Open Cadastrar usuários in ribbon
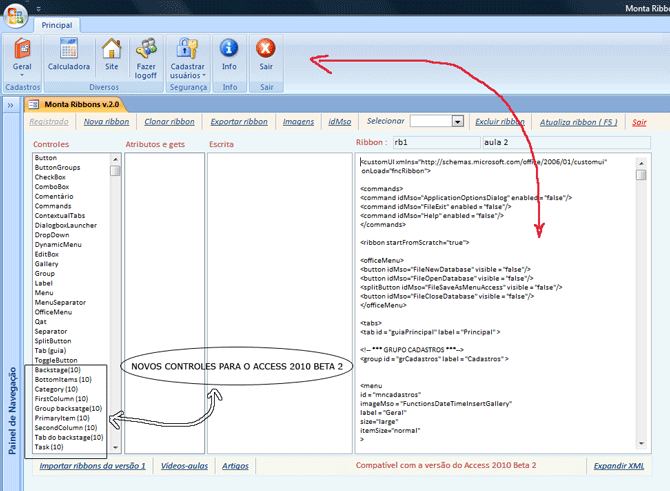This screenshot has width=670, height=491. pyautogui.click(x=188, y=47)
